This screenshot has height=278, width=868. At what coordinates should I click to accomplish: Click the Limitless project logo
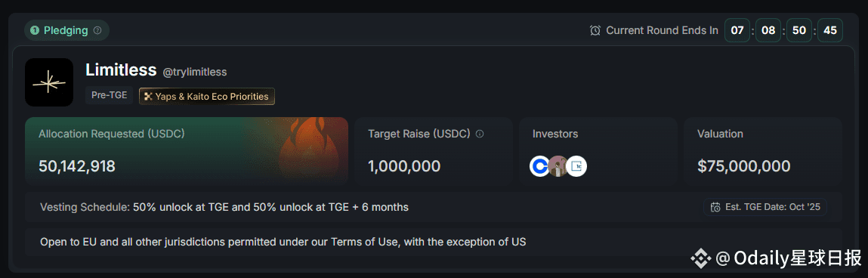tap(49, 82)
